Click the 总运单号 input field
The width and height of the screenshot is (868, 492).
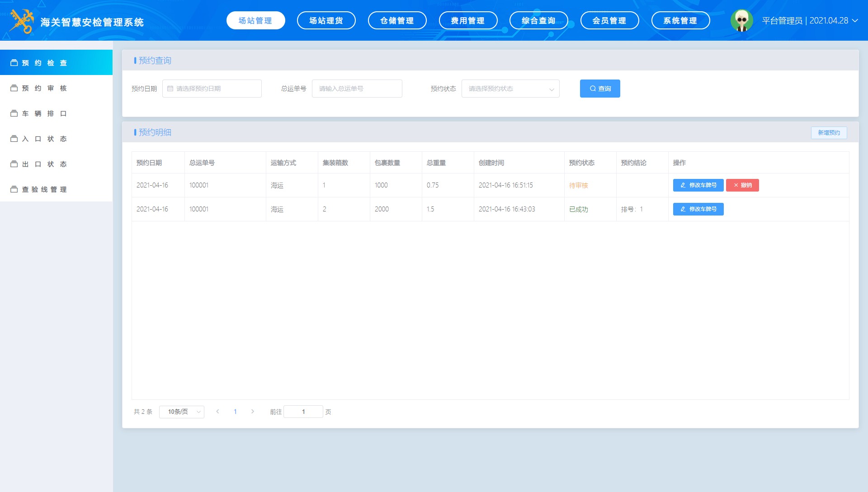coord(357,89)
